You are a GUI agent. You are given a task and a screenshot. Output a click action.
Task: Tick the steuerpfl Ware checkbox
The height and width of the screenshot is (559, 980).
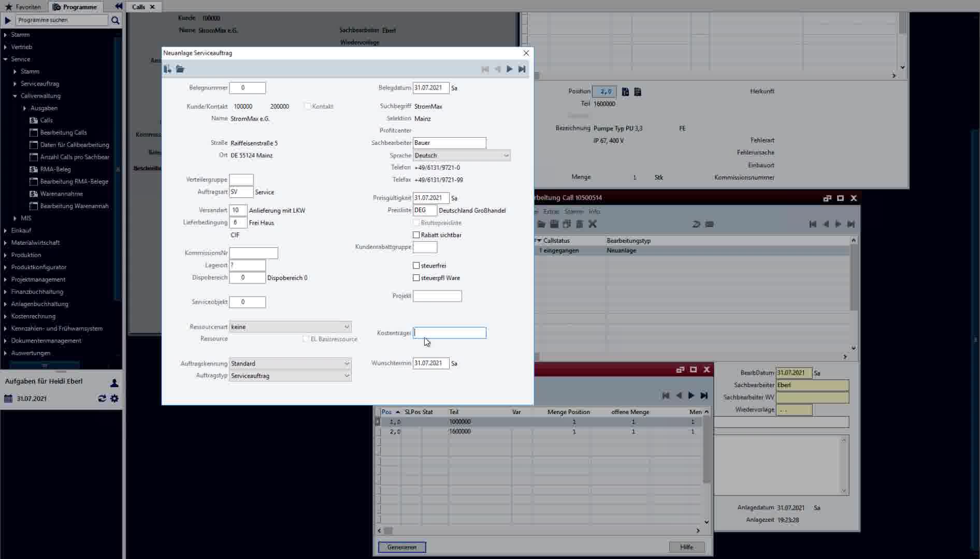(x=416, y=278)
